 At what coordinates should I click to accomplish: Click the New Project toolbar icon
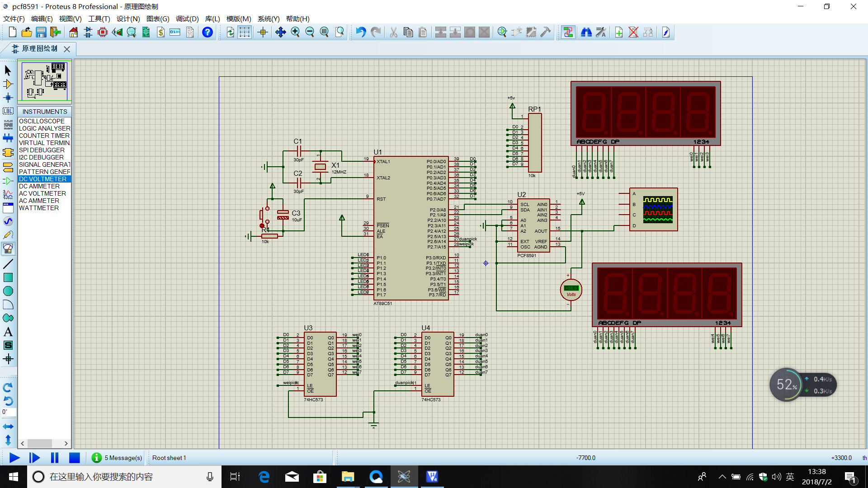(13, 32)
